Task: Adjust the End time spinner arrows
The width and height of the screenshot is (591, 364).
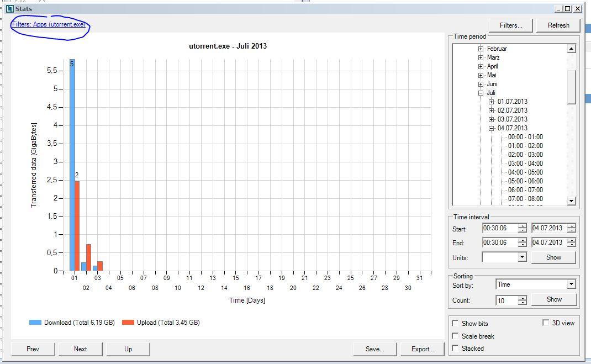Action: tap(522, 242)
